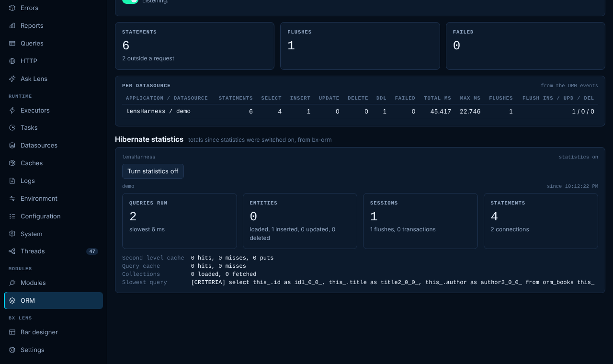Click the Total ms value 45.417
The height and width of the screenshot is (364, 613).
pos(441,112)
